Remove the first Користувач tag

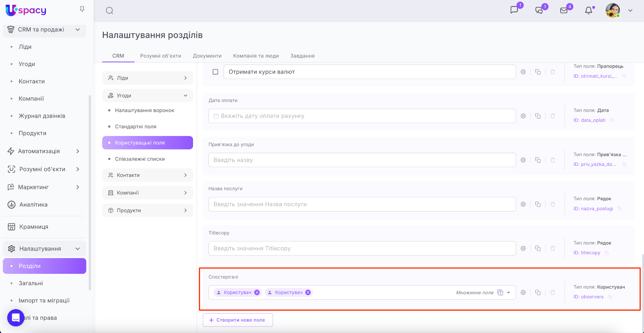(x=257, y=292)
